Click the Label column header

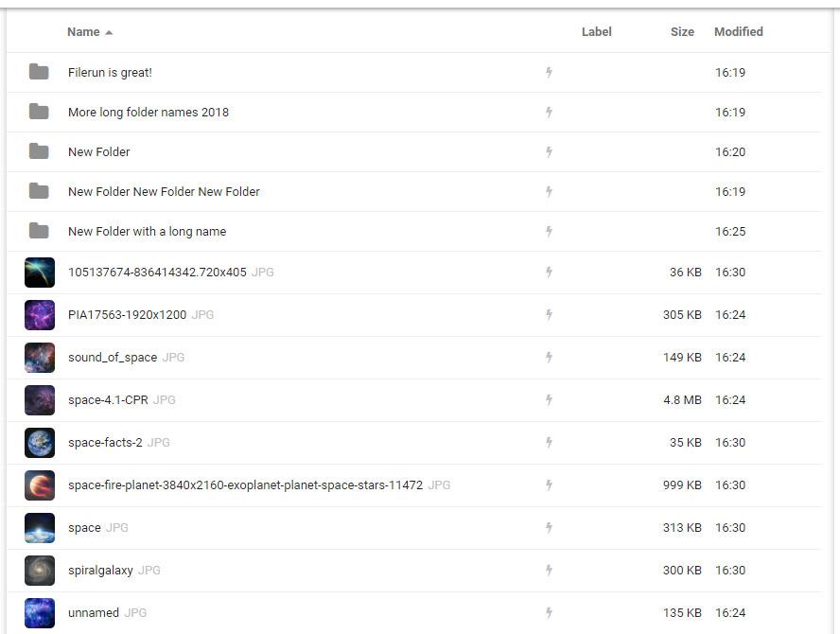[x=596, y=31]
